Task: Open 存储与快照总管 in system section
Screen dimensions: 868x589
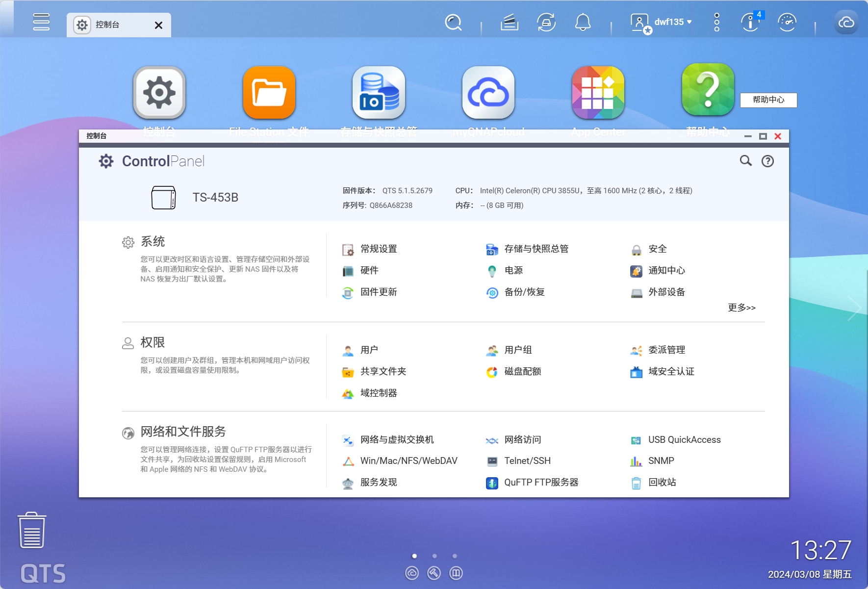Action: tap(527, 249)
